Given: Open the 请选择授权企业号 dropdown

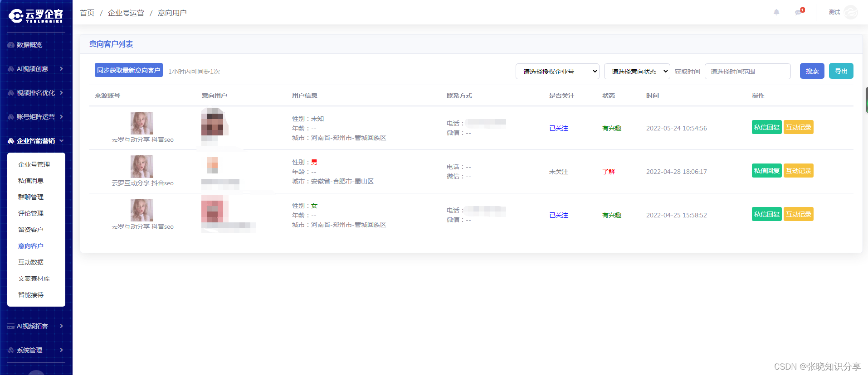Looking at the screenshot, I should tap(557, 72).
